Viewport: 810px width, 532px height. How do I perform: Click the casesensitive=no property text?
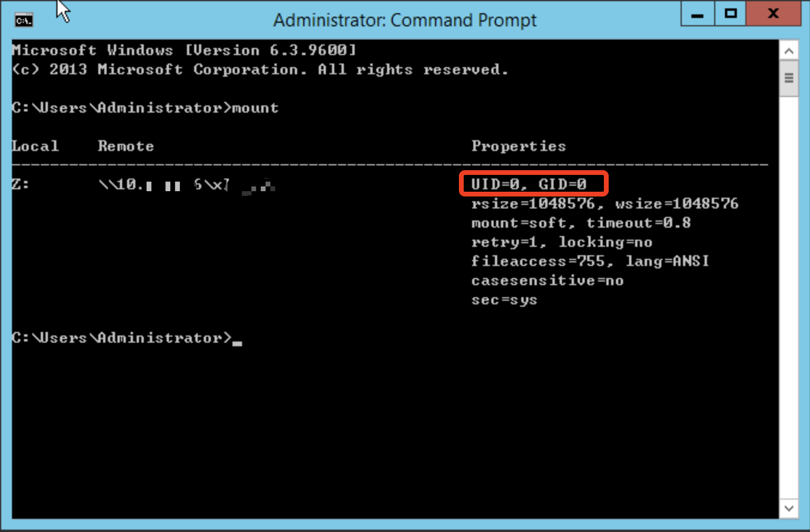pos(548,280)
